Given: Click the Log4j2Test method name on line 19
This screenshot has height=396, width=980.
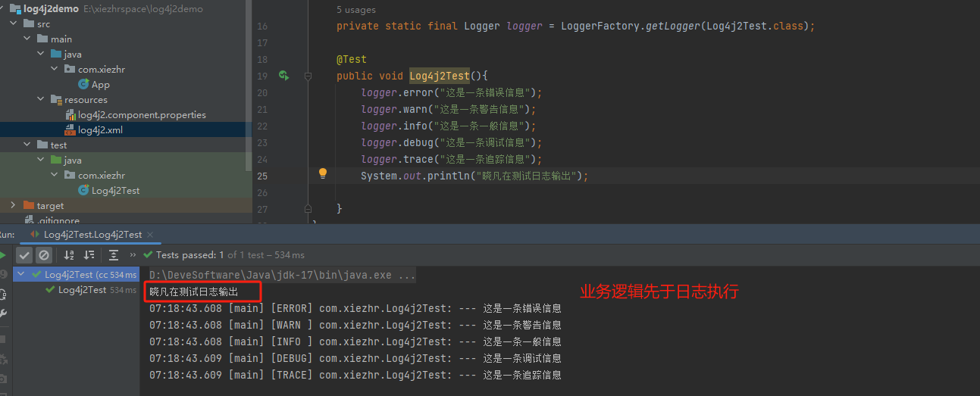Looking at the screenshot, I should point(440,76).
